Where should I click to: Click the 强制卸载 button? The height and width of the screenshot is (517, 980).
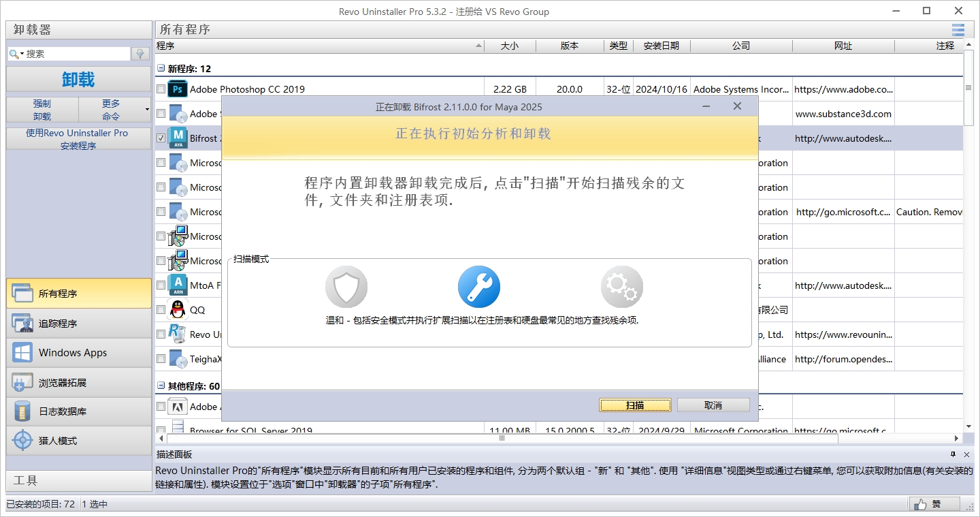(42, 110)
